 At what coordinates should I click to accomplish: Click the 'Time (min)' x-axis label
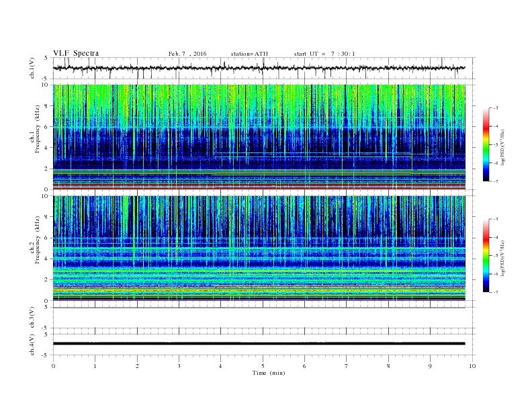[x=269, y=373]
